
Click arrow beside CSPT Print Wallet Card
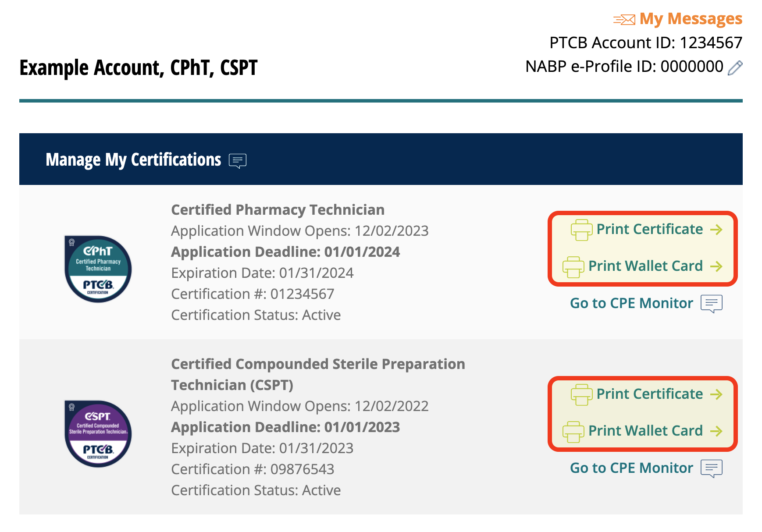click(716, 431)
